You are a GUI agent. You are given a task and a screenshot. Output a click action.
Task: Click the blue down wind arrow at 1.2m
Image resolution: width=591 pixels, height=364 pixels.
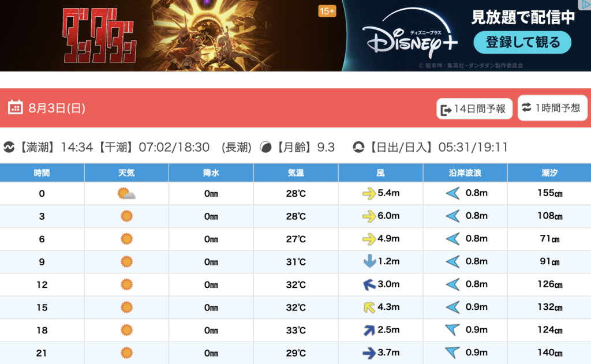369,262
